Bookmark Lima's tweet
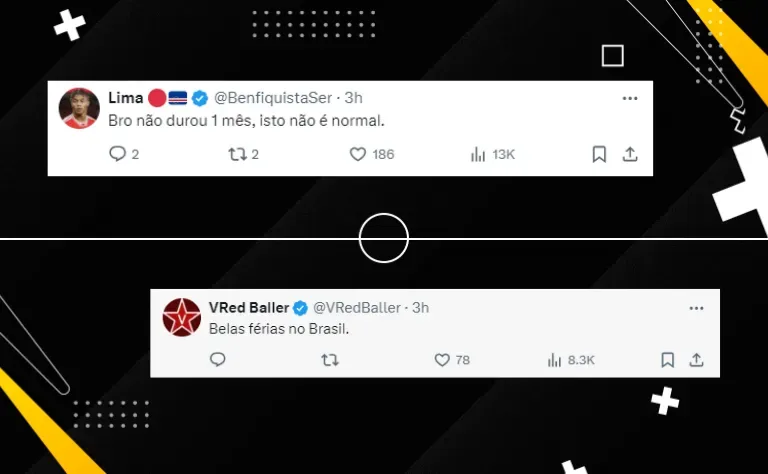Image resolution: width=768 pixels, height=474 pixels. [599, 154]
